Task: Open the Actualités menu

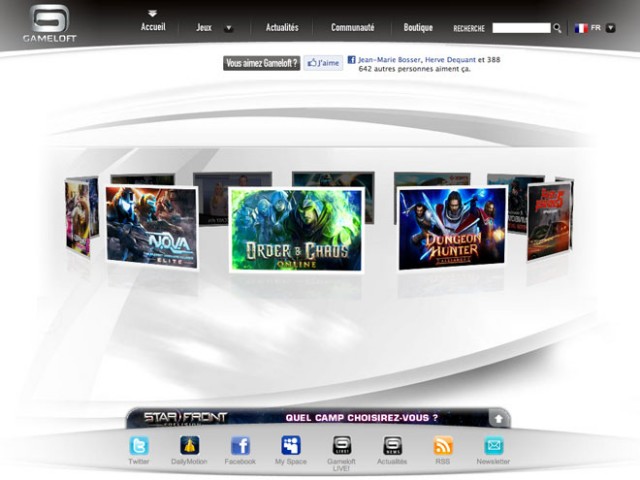Action: pyautogui.click(x=282, y=27)
